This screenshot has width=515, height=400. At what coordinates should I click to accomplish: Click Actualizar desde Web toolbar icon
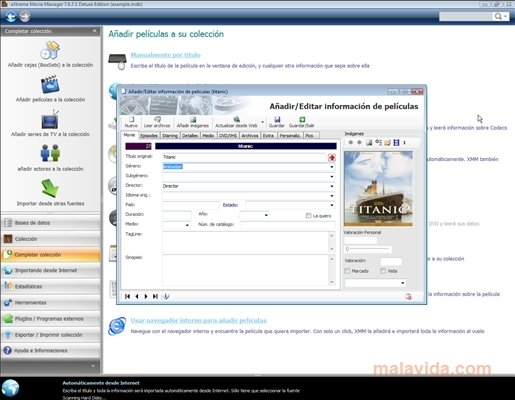click(236, 119)
